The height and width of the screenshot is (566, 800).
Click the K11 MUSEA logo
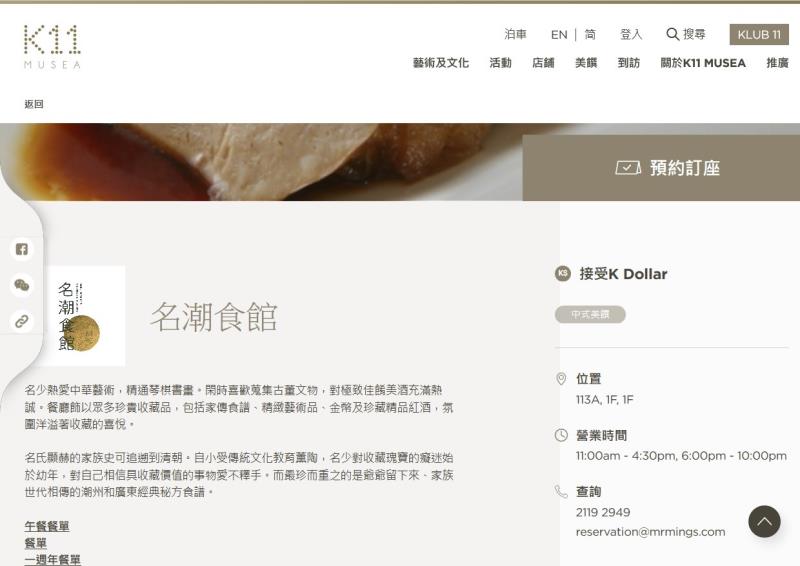click(x=52, y=46)
